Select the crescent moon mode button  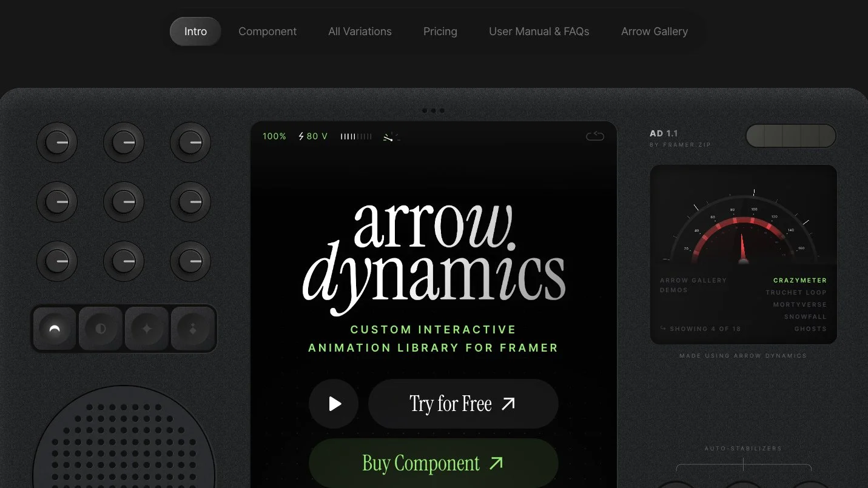coord(55,329)
